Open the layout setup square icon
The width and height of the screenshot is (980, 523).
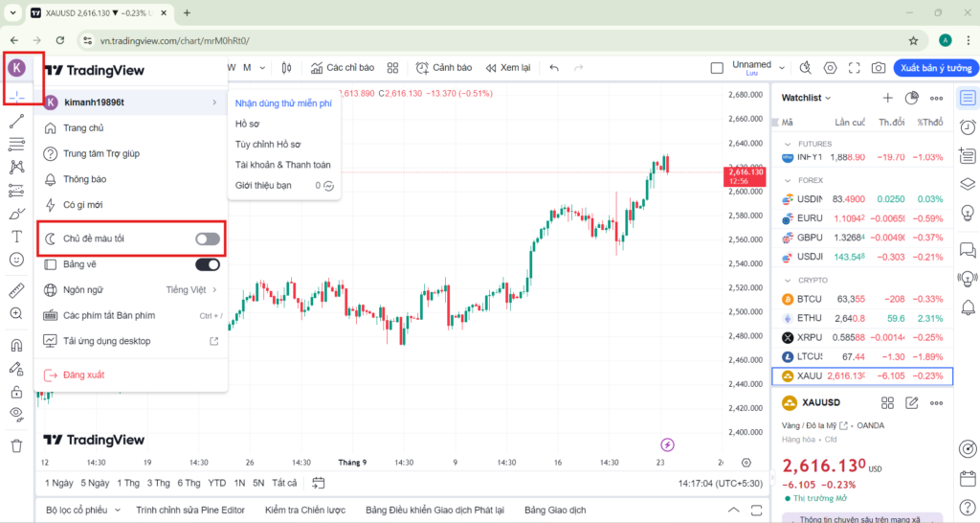[717, 68]
